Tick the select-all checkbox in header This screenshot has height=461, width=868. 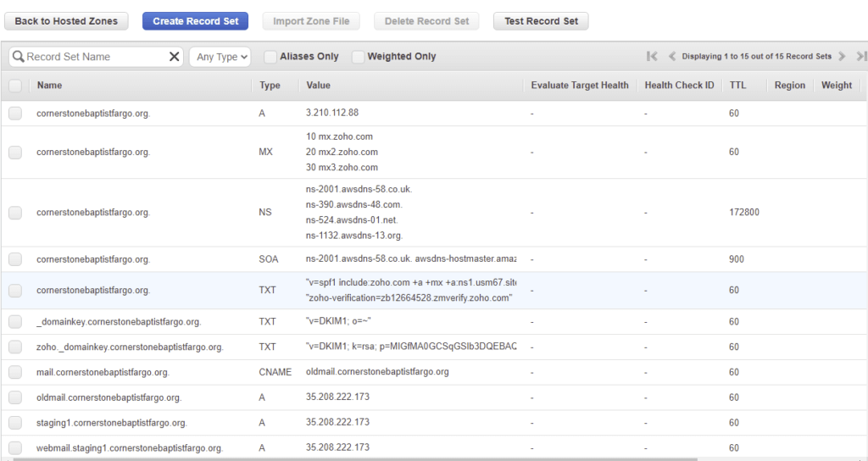[x=15, y=86]
